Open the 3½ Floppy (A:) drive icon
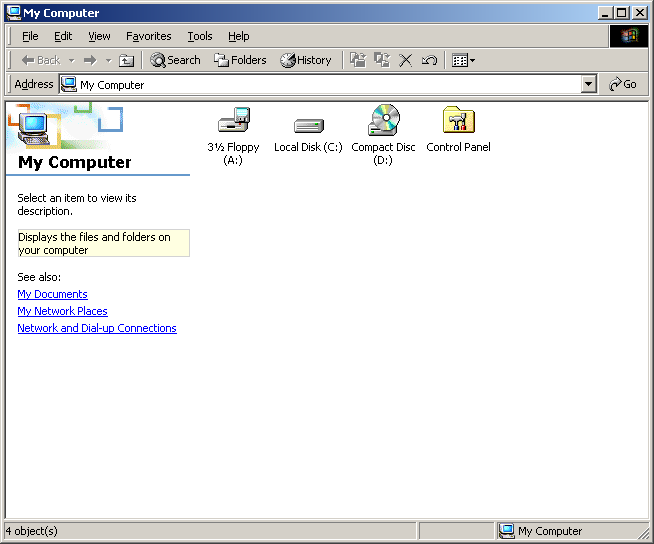The height and width of the screenshot is (544, 654). tap(234, 120)
